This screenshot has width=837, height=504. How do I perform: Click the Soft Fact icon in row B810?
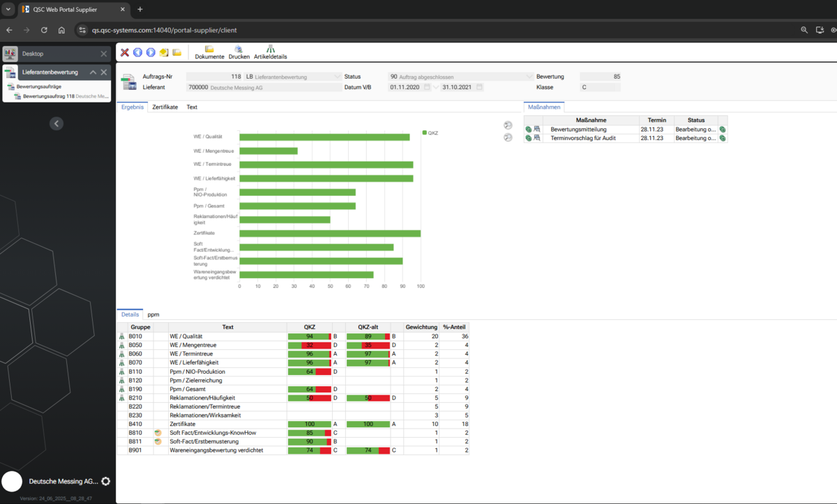[158, 433]
